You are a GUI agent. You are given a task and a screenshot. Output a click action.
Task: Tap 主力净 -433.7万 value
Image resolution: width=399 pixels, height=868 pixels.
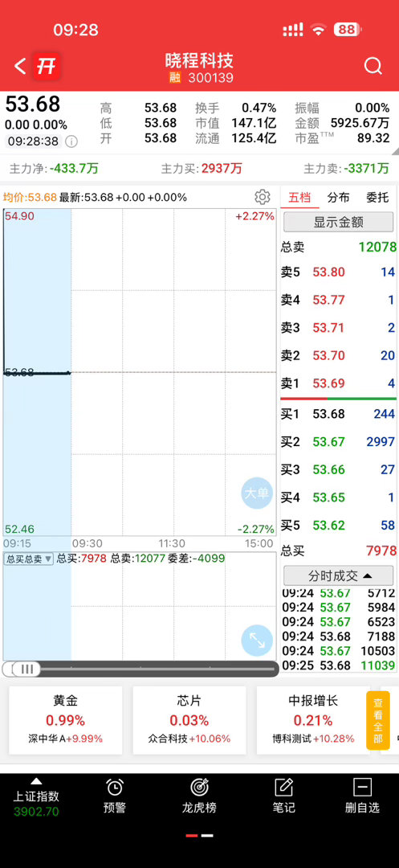[74, 168]
